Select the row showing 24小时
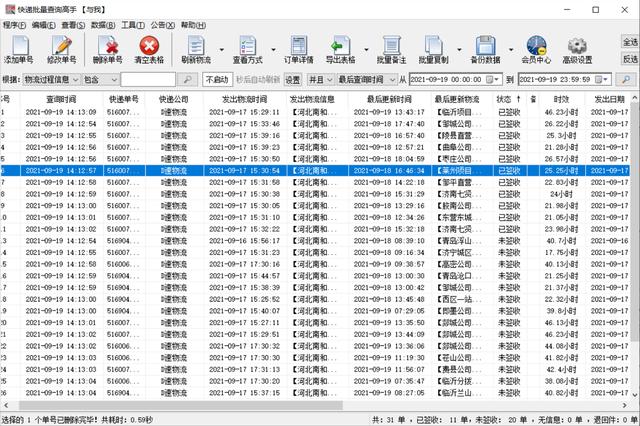 (315, 194)
